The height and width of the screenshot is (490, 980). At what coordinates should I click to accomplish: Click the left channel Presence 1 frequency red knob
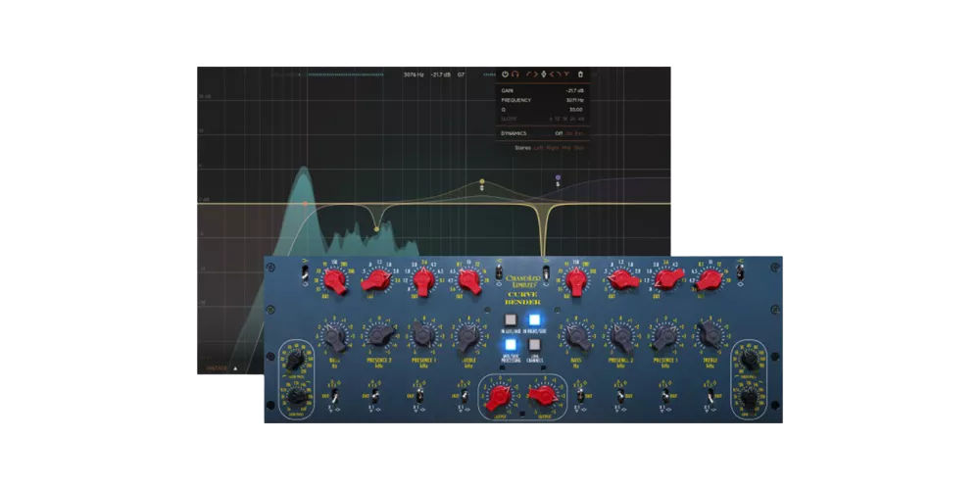click(423, 280)
